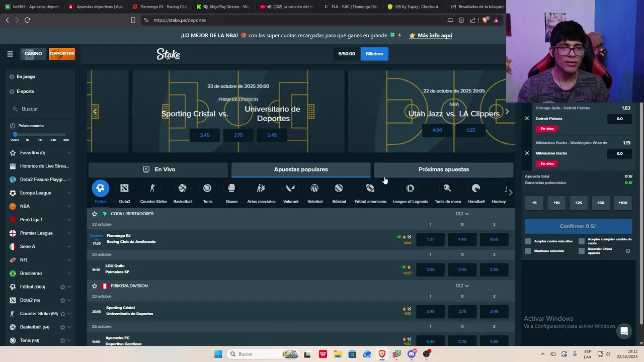This screenshot has width=644, height=362.
Task: Expand the Serie A sidebar section
Action: tap(69, 246)
